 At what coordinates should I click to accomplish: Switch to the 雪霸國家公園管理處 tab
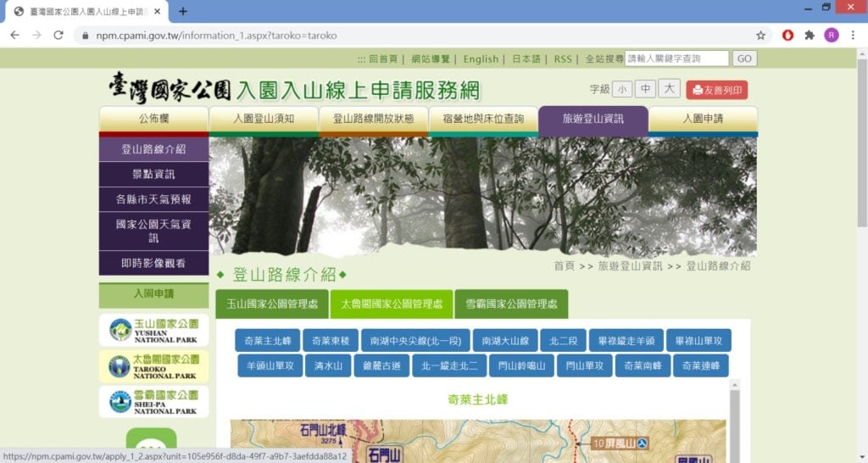click(x=511, y=304)
